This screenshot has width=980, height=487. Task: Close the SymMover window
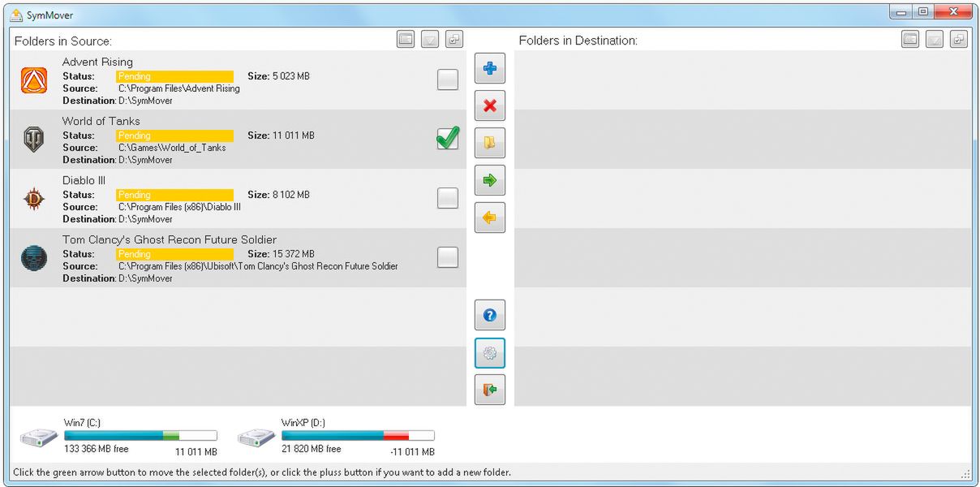coord(954,11)
